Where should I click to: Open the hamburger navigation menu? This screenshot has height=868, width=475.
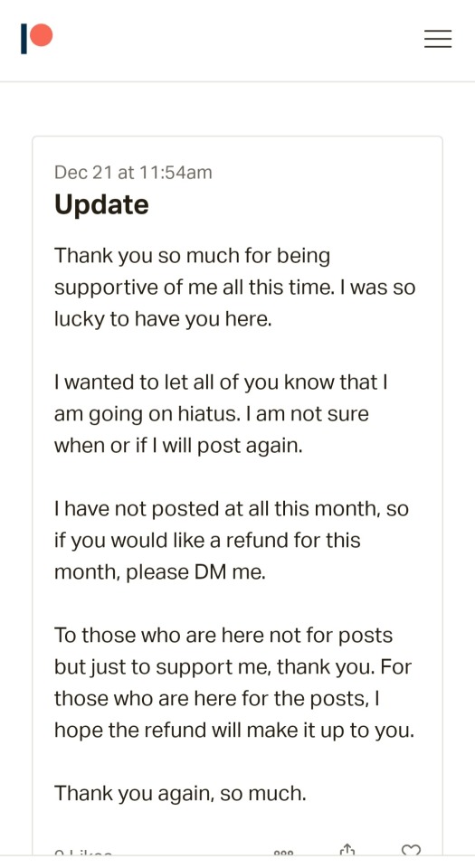coord(438,39)
